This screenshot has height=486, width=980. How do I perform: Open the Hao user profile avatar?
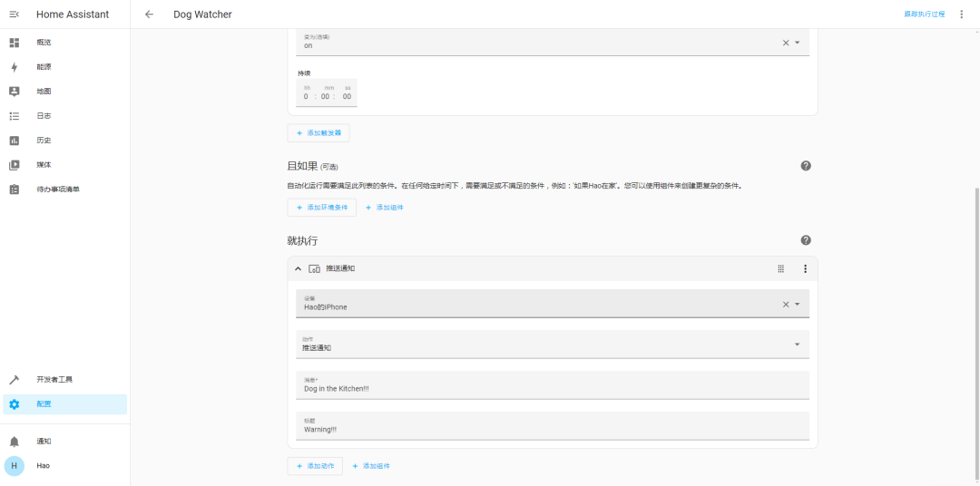[15, 466]
